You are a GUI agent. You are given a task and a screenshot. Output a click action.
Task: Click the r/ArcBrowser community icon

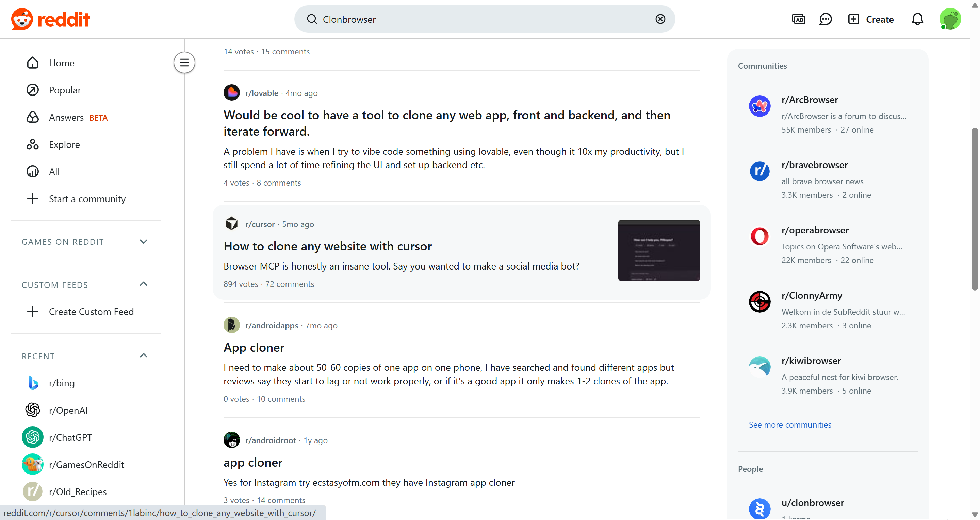(x=759, y=106)
